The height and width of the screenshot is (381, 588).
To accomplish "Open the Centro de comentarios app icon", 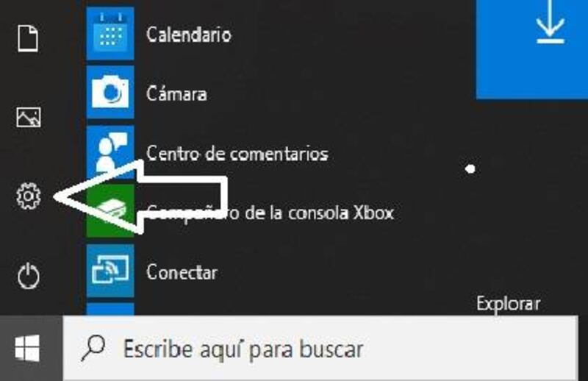I will tap(110, 150).
